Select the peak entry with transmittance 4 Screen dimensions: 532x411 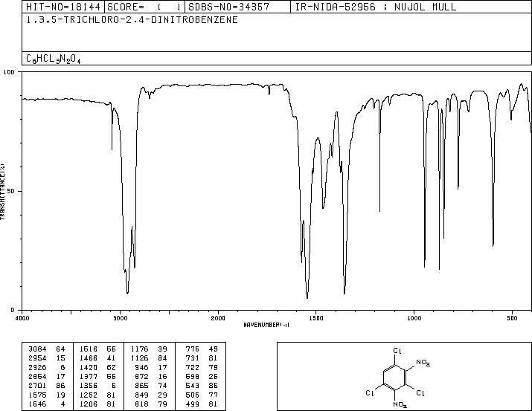pos(46,404)
